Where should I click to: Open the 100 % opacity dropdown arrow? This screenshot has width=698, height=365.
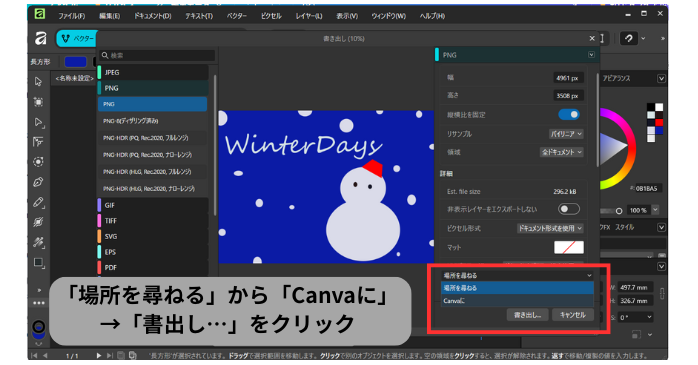tap(655, 210)
